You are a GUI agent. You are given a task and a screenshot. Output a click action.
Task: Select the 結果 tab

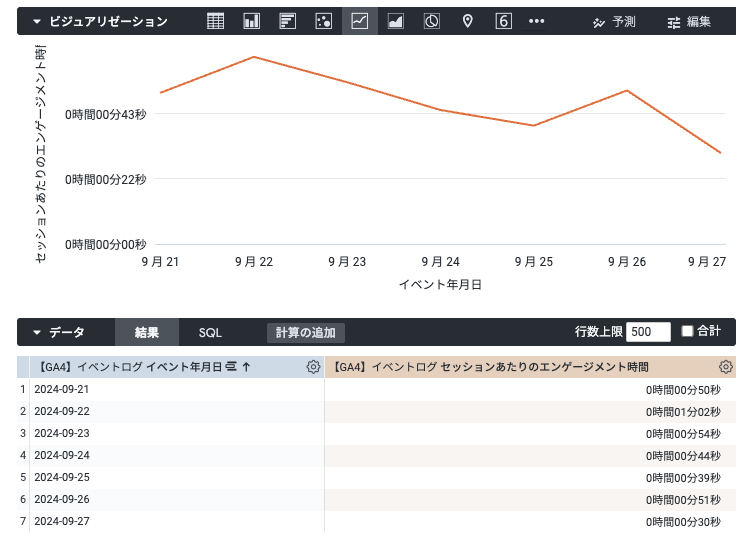click(x=147, y=332)
